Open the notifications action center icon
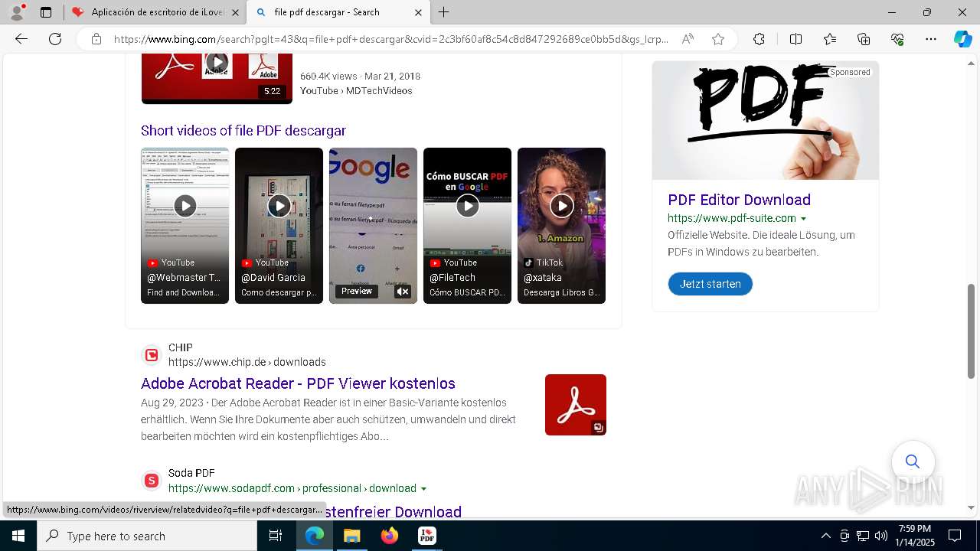The height and width of the screenshot is (551, 980). [x=955, y=536]
